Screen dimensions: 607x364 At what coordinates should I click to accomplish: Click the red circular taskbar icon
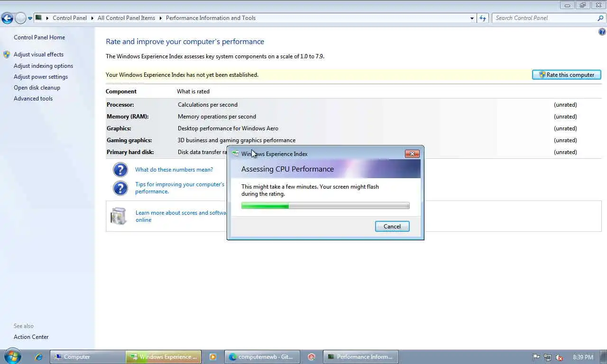(312, 357)
